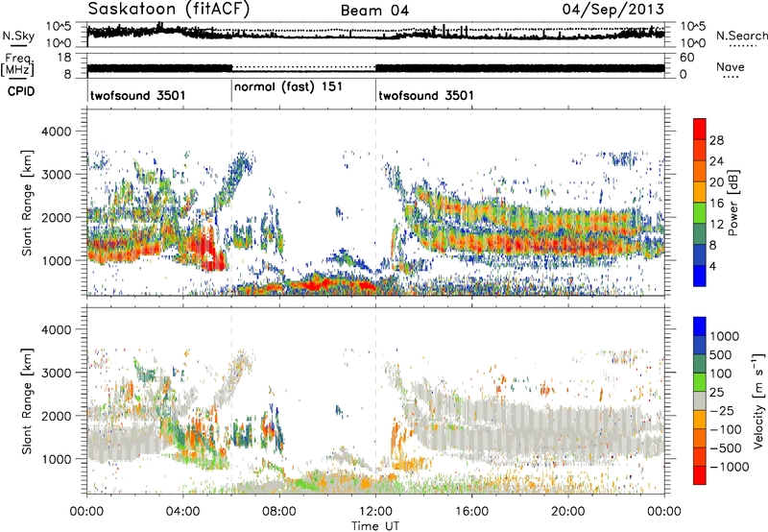Image resolution: width=768 pixels, height=532 pixels.
Task: Click the 'twofsound 3501' label after 12:00
Action: 426,95
